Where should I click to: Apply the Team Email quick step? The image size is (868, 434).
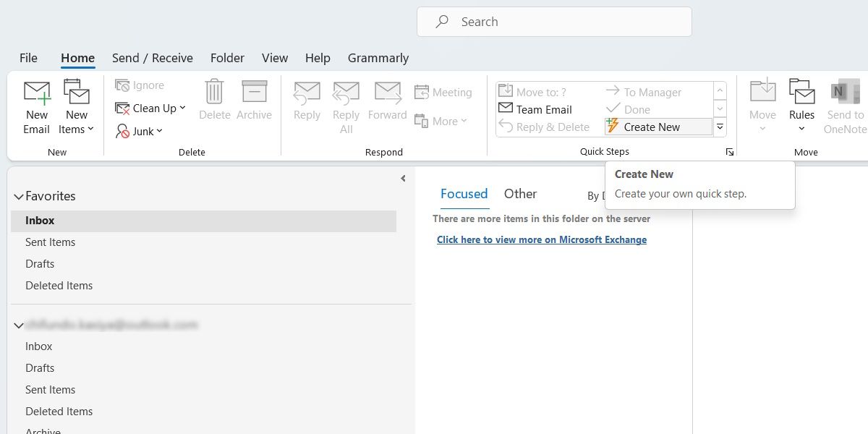point(535,109)
